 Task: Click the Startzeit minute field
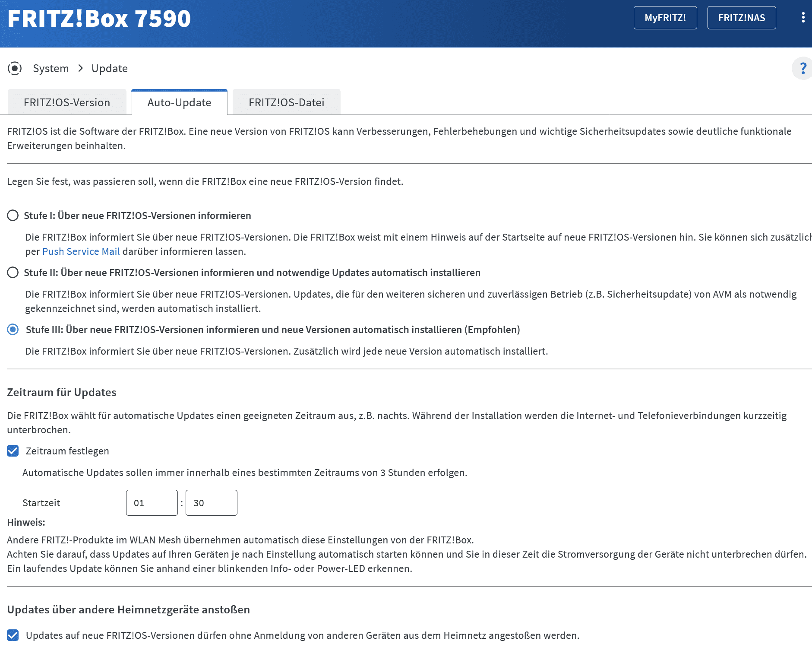click(212, 503)
